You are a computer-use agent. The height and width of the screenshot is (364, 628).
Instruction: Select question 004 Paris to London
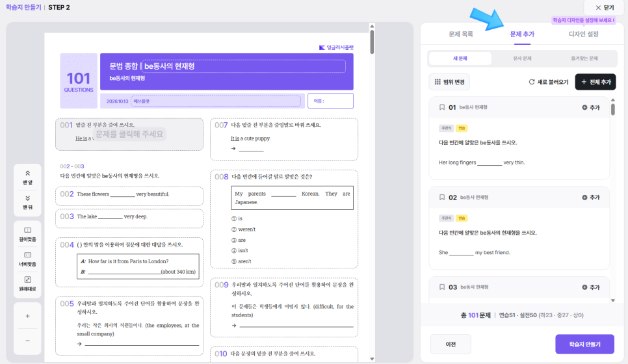[x=129, y=263]
